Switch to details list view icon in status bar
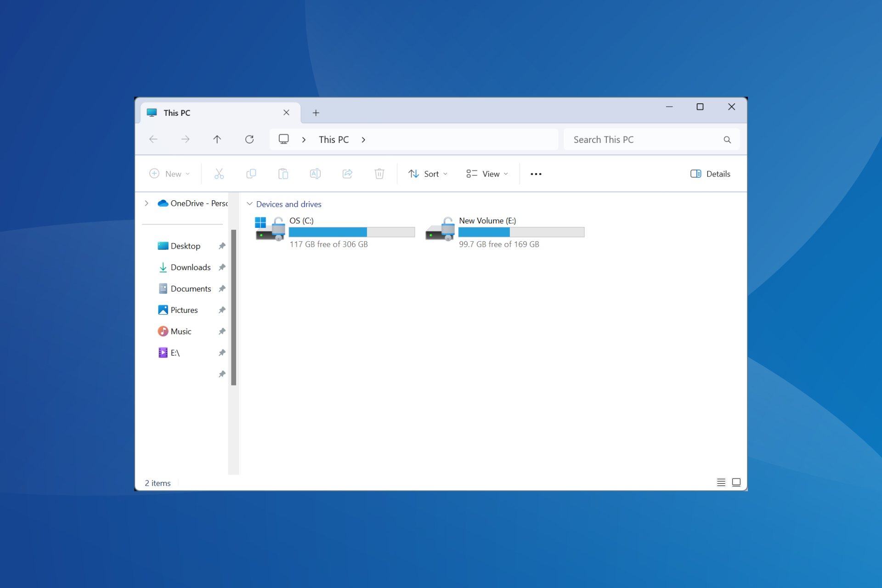 [721, 482]
